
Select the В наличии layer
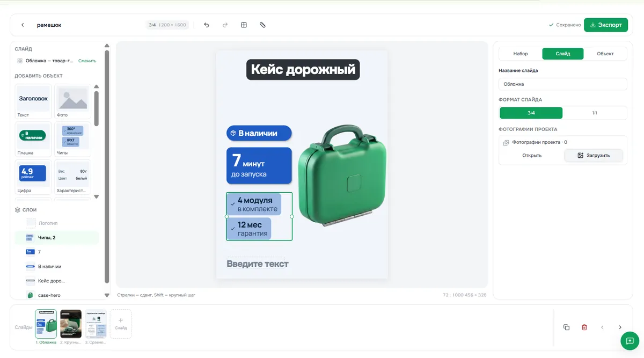(x=57, y=266)
